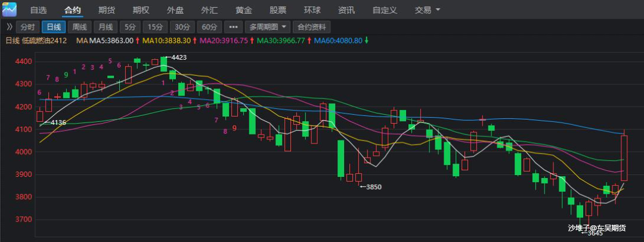Select the 5分 period
The height and width of the screenshot is (242, 644).
pyautogui.click(x=130, y=27)
